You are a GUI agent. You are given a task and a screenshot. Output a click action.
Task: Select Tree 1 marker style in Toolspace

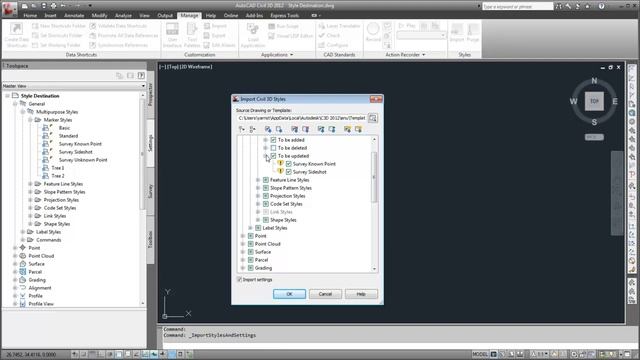coord(58,168)
